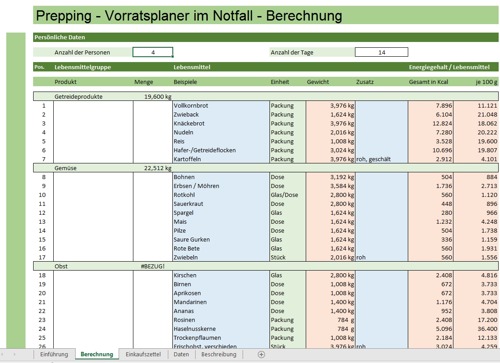The width and height of the screenshot is (500, 363).
Task: Select the Mandarinen cell
Action: point(221,302)
